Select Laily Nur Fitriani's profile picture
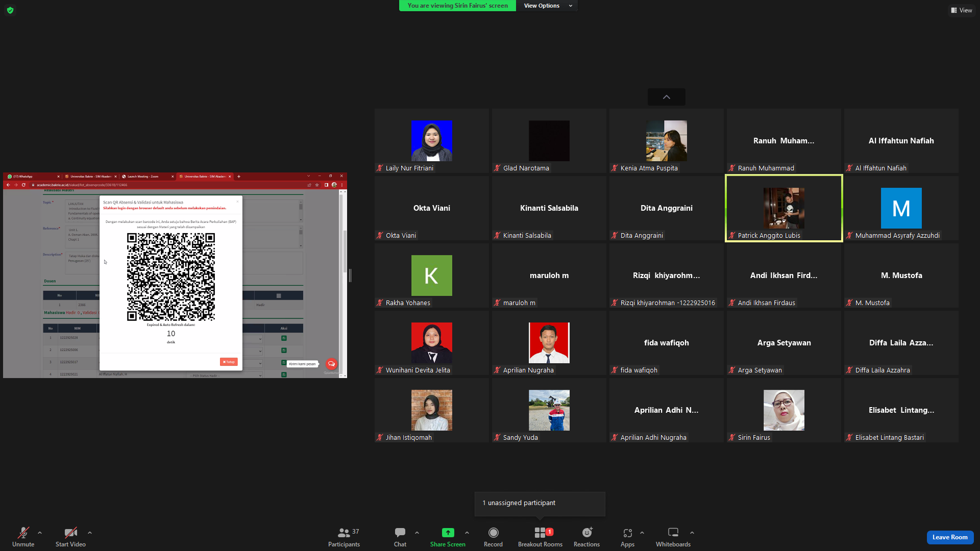Screen dimensions: 980x551 click(432, 141)
